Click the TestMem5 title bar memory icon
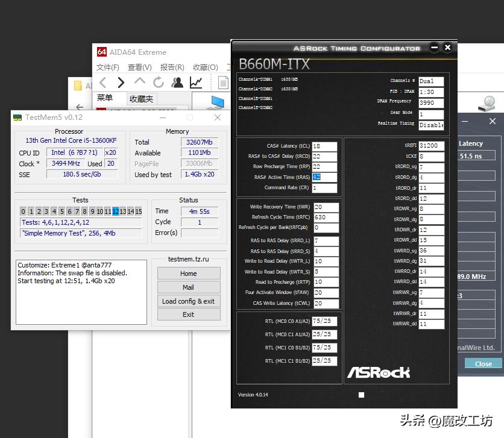Screen dimensions: 504x438 18,117
